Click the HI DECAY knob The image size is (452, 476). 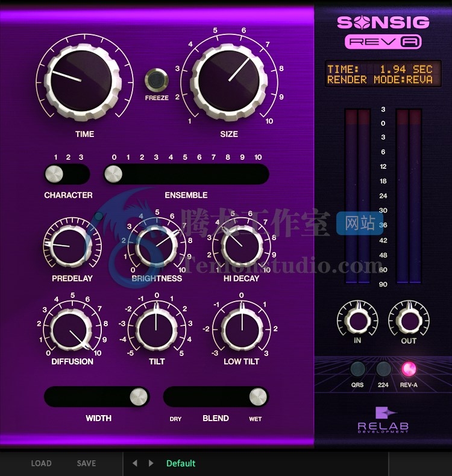click(242, 246)
